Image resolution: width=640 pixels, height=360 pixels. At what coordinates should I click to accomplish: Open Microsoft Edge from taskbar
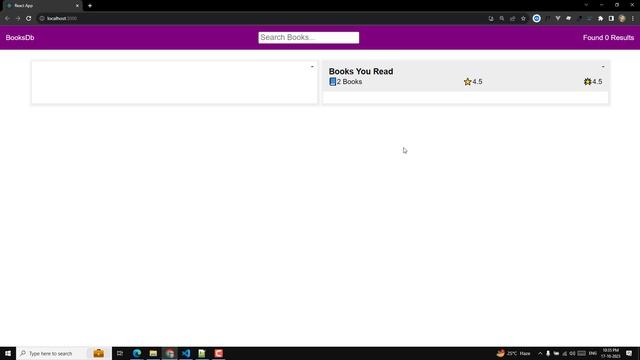click(137, 353)
